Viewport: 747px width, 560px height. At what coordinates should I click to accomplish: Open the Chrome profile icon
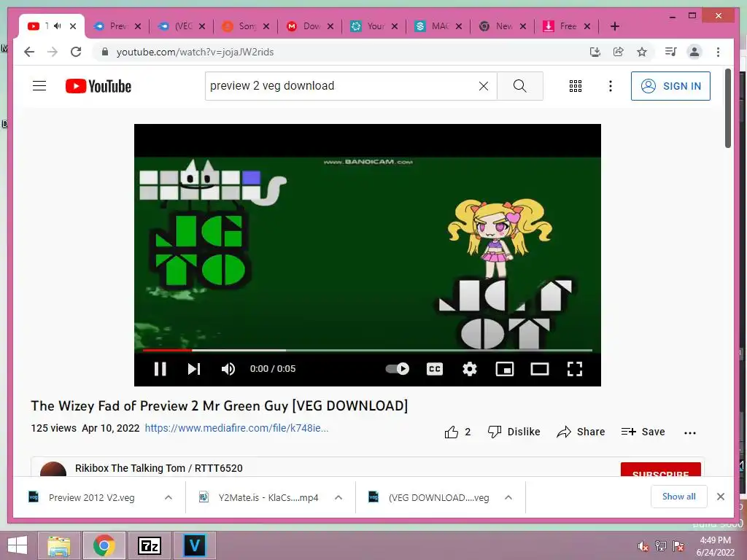coord(694,52)
